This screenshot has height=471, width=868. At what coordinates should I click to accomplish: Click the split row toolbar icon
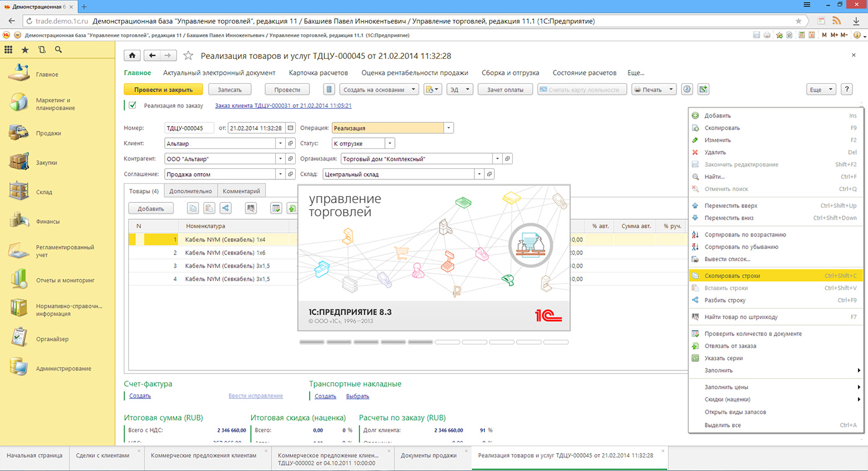click(x=226, y=209)
